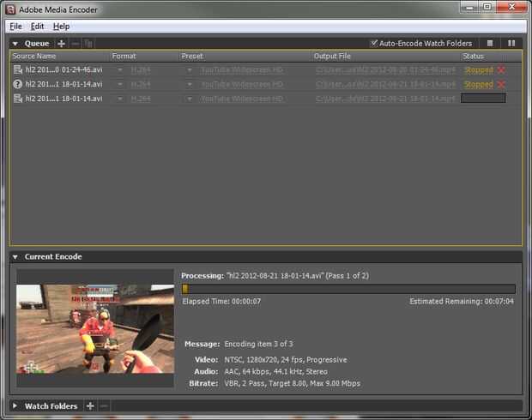
Task: Click the 'NTSC, 1280x720, 24 fps, Progressive' text
Action: [286, 360]
